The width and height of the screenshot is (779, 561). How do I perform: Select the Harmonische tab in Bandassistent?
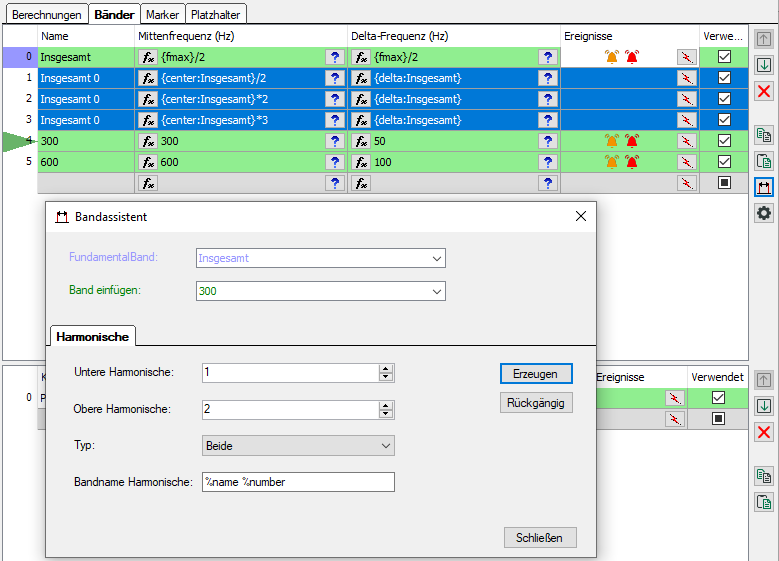(x=93, y=336)
